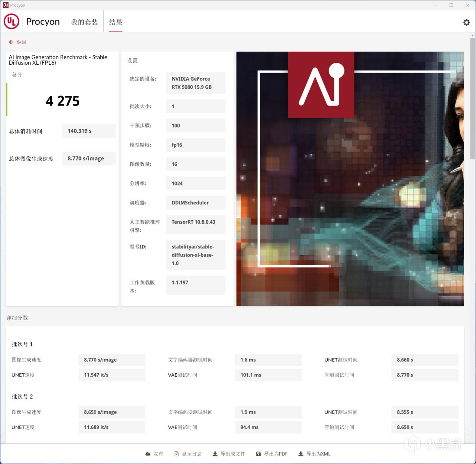
Task: Click batch 1 UNET speed 11.547 it/s
Action: (x=112, y=375)
